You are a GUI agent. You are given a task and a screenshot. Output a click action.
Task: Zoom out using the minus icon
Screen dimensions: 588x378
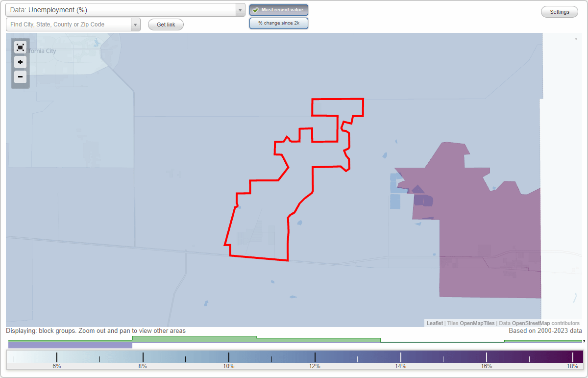point(20,76)
